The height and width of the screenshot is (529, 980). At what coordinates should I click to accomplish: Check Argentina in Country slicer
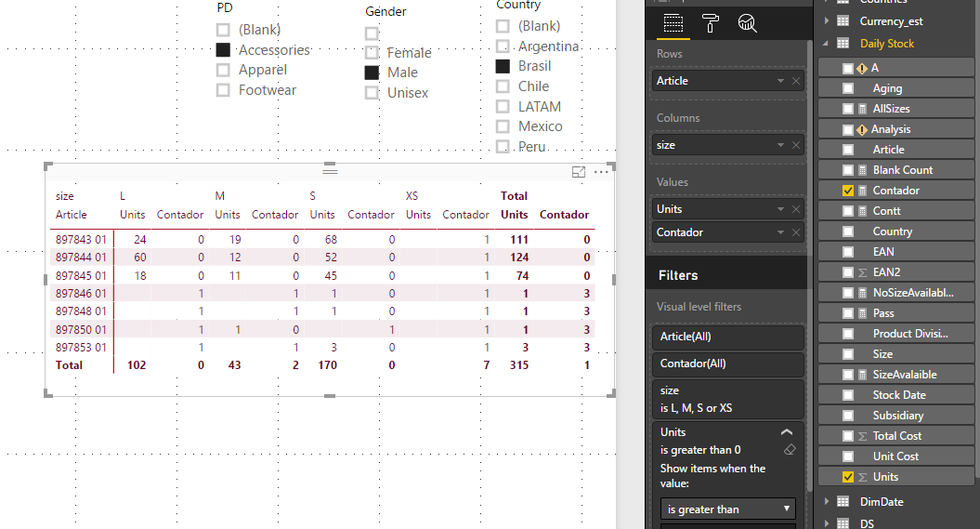coord(503,46)
